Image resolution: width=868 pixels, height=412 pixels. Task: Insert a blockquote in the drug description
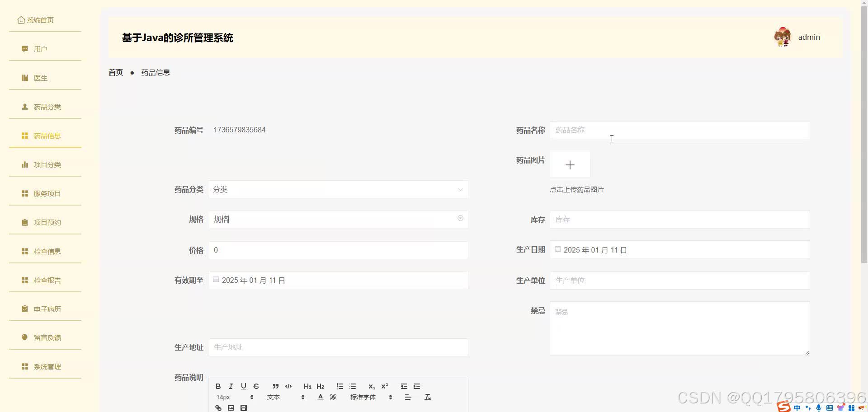[x=275, y=386]
